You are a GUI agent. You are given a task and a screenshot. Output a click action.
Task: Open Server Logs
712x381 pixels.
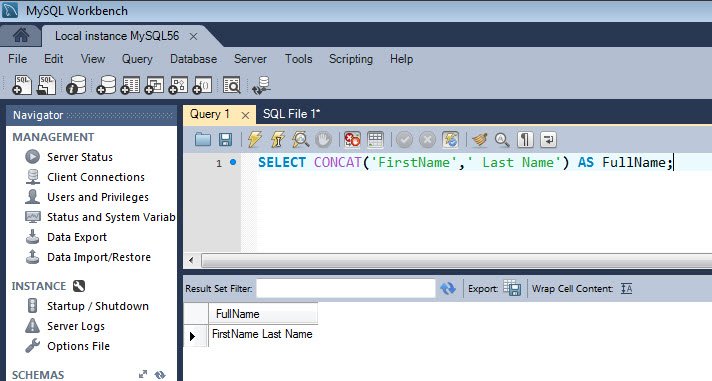(76, 326)
